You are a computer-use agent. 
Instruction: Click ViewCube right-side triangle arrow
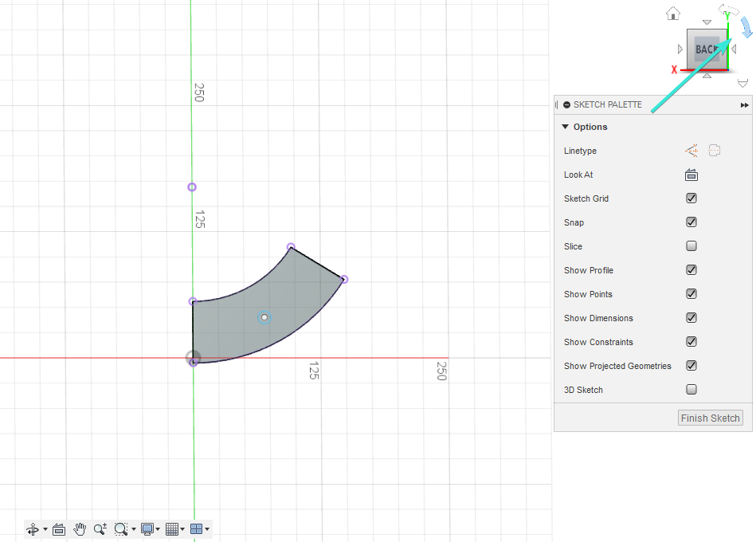tap(734, 49)
